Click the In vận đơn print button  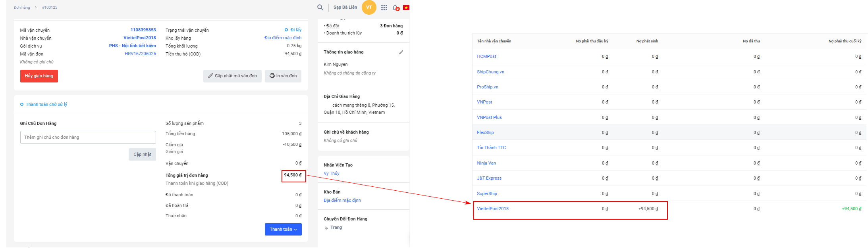tap(283, 76)
